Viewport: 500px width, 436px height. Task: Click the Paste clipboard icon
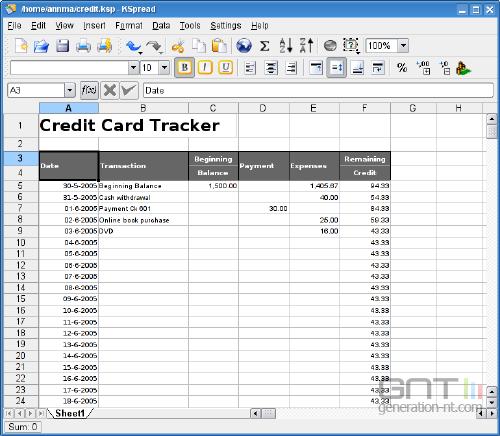(219, 46)
